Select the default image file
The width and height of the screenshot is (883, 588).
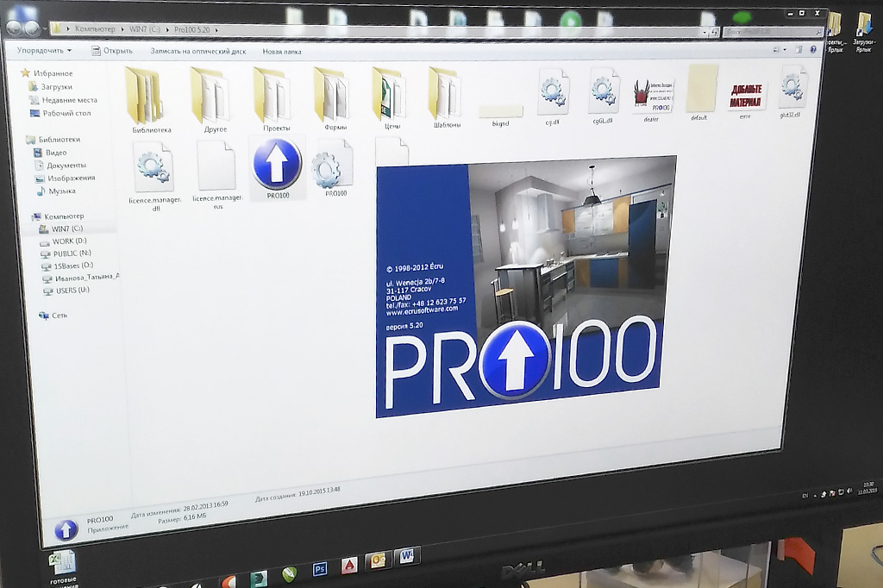(x=700, y=92)
